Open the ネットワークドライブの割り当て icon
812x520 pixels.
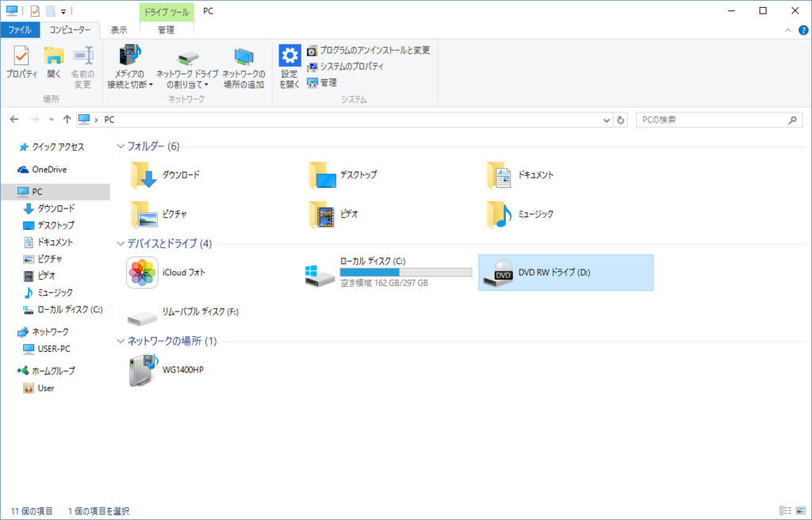pyautogui.click(x=186, y=66)
